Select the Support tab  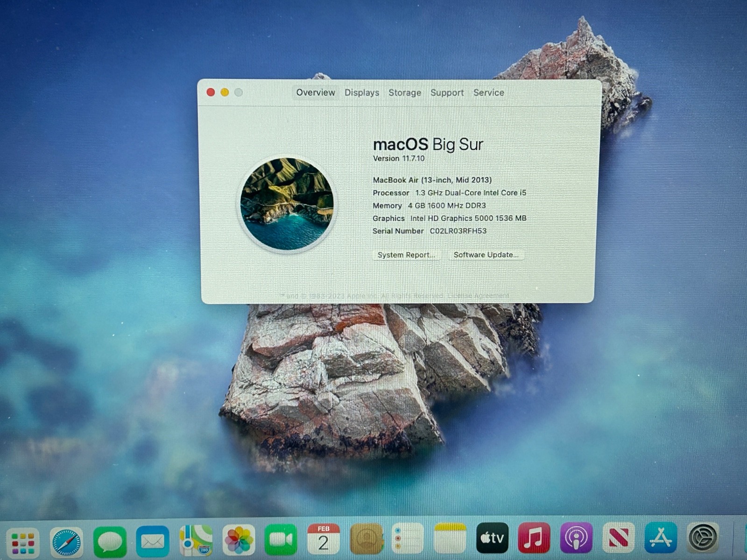point(447,93)
